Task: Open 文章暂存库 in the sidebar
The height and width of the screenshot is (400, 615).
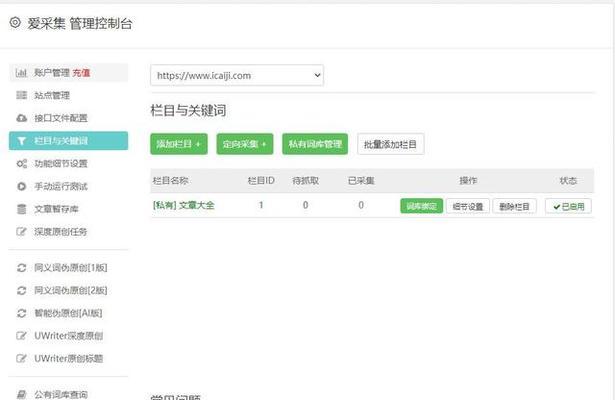Action: (68, 209)
